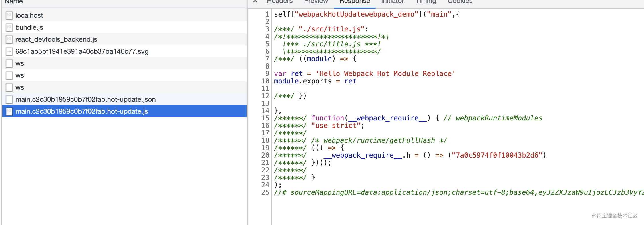Select the main hot-update.json request
The height and width of the screenshot is (225, 644).
click(124, 99)
